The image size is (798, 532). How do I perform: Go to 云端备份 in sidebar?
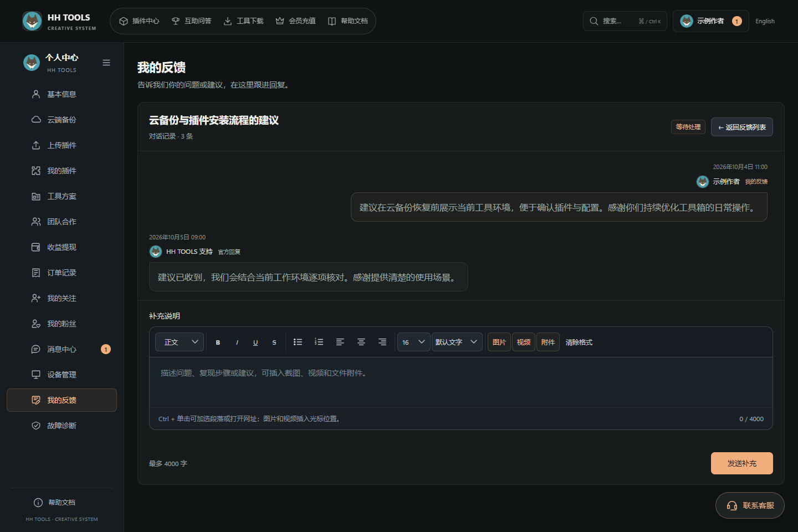click(62, 120)
